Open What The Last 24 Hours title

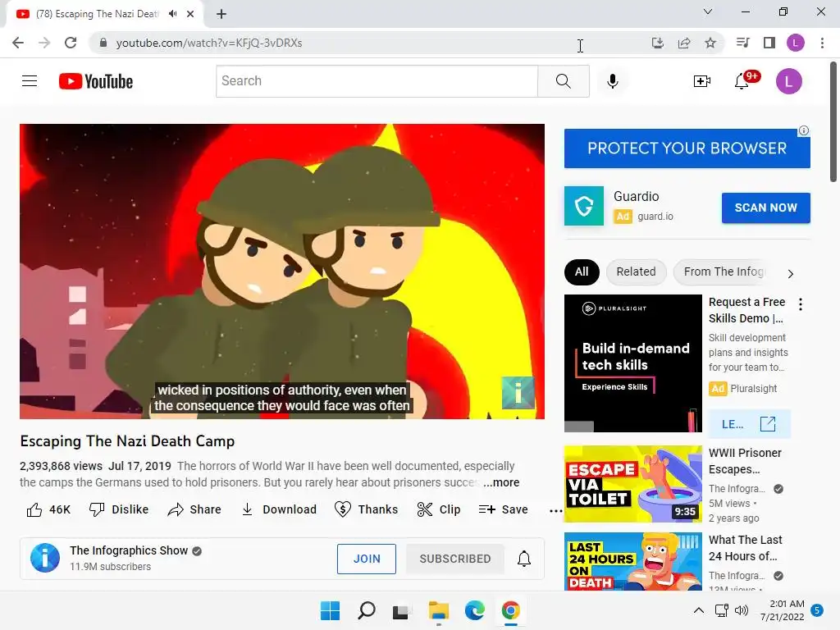[745, 547]
